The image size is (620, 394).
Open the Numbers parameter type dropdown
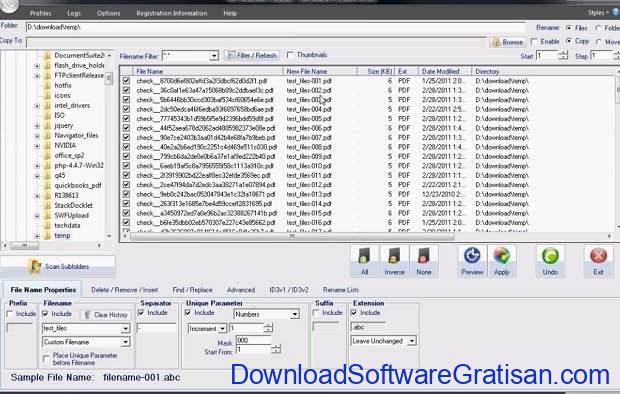[x=295, y=314]
